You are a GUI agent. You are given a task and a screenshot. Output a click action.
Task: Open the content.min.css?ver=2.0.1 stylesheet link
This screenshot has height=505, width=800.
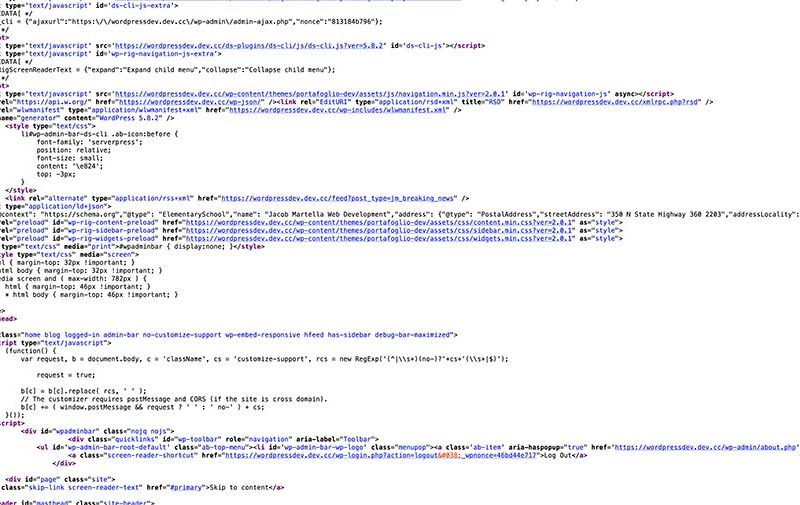380,222
